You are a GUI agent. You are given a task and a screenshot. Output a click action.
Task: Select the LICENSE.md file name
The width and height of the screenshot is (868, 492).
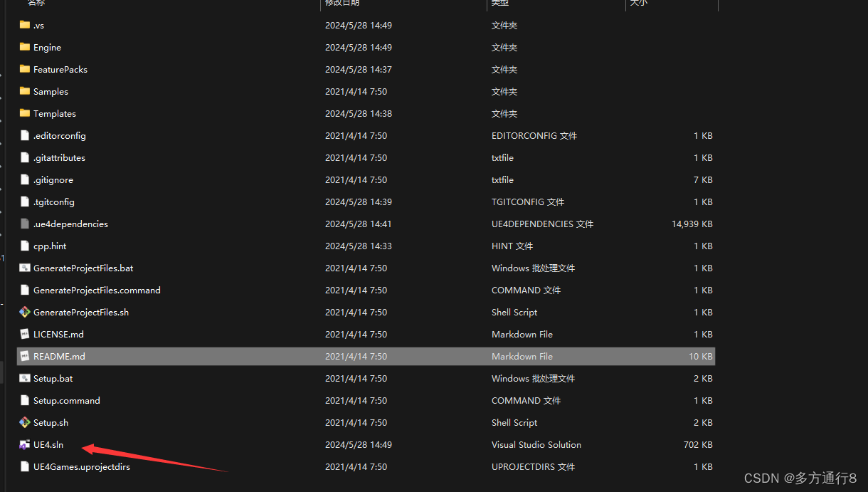pyautogui.click(x=58, y=335)
